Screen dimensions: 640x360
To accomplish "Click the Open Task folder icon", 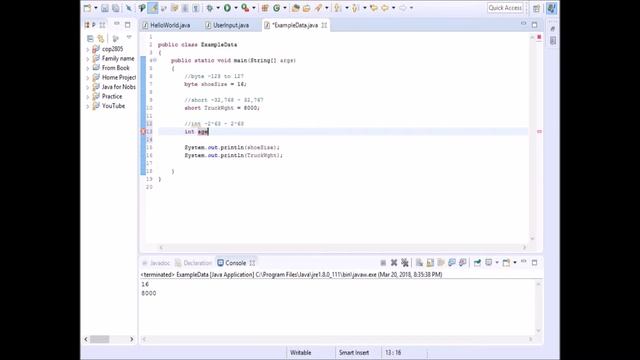I will (307, 8).
